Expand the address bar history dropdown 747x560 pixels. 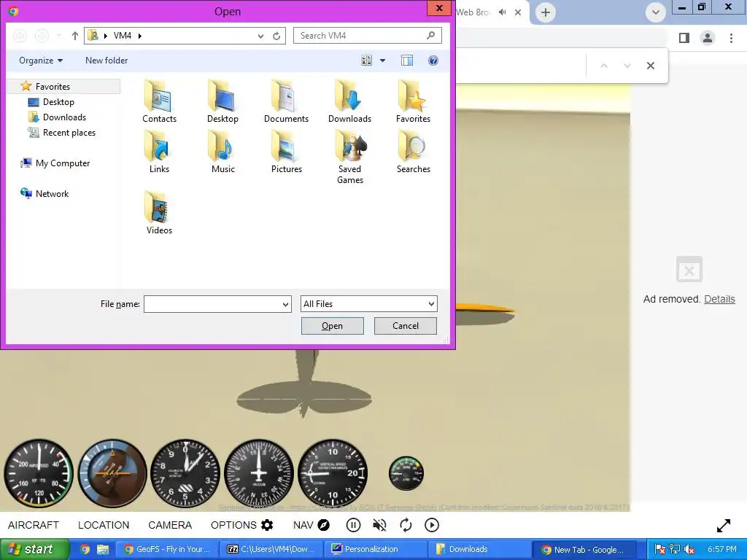tap(260, 36)
